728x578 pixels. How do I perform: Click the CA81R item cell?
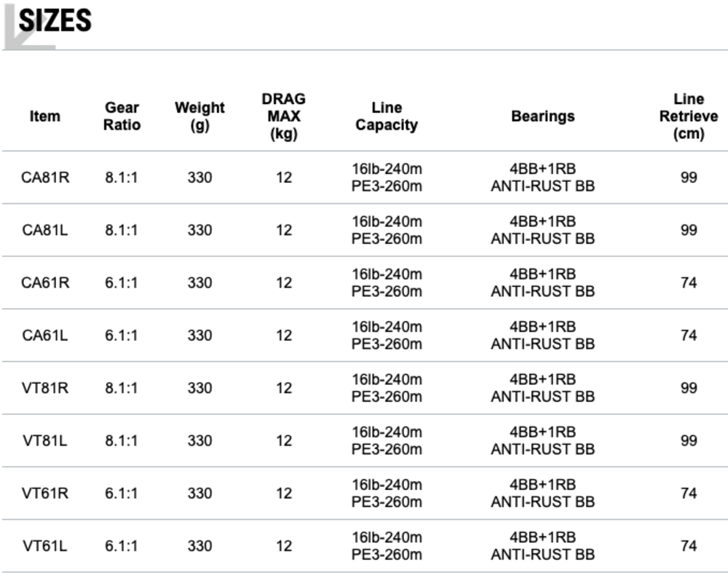tap(45, 178)
